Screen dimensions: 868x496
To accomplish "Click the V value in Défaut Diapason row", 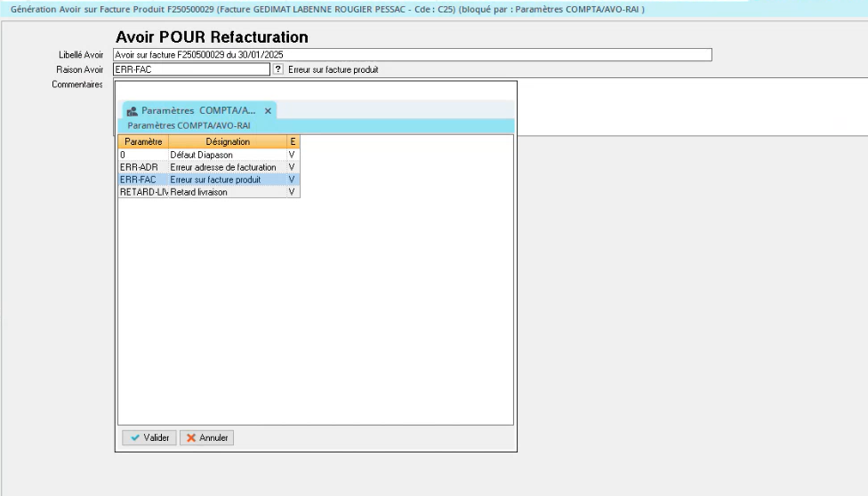I will pyautogui.click(x=292, y=155).
